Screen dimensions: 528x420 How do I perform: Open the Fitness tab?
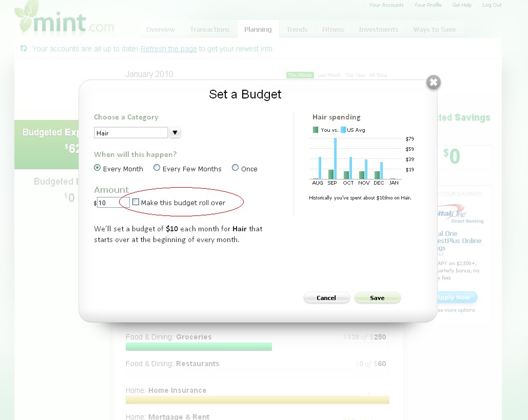[333, 30]
